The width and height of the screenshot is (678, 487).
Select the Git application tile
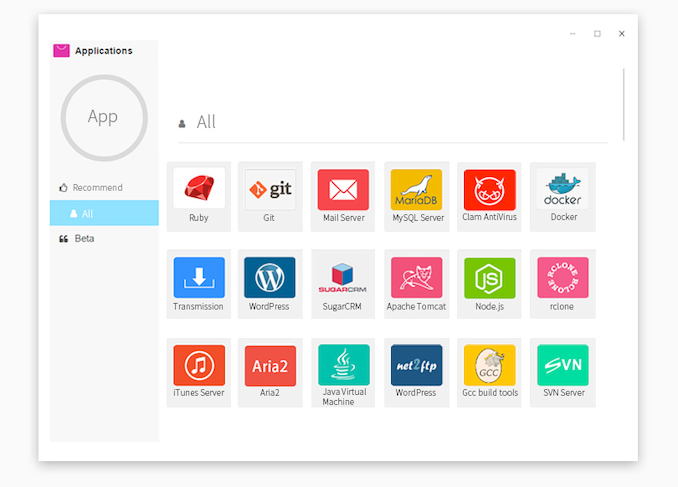(x=270, y=190)
